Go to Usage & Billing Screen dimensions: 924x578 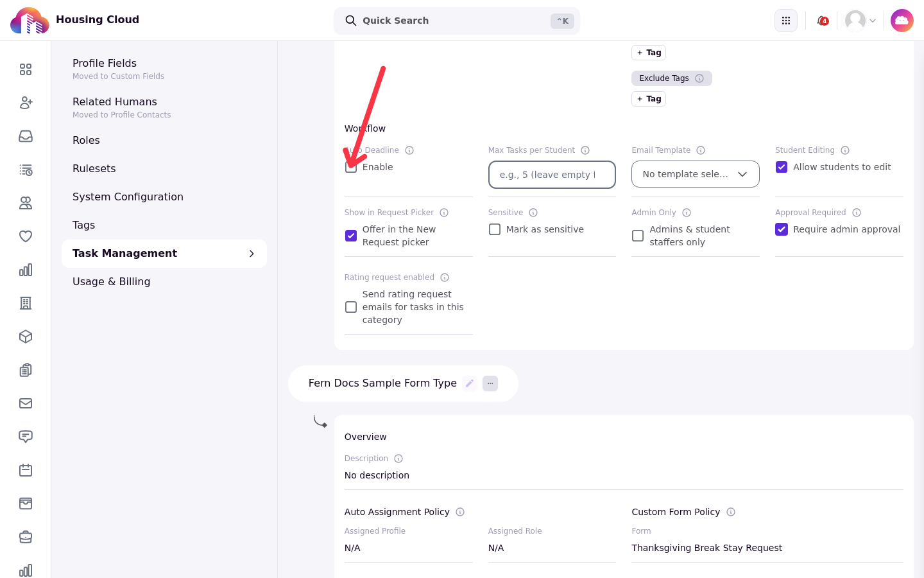(164, 282)
